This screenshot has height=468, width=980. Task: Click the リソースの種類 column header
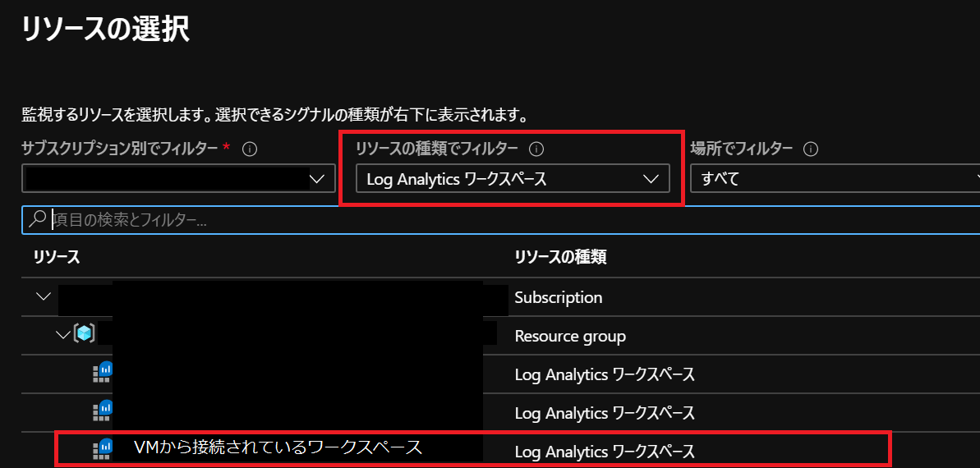point(560,258)
